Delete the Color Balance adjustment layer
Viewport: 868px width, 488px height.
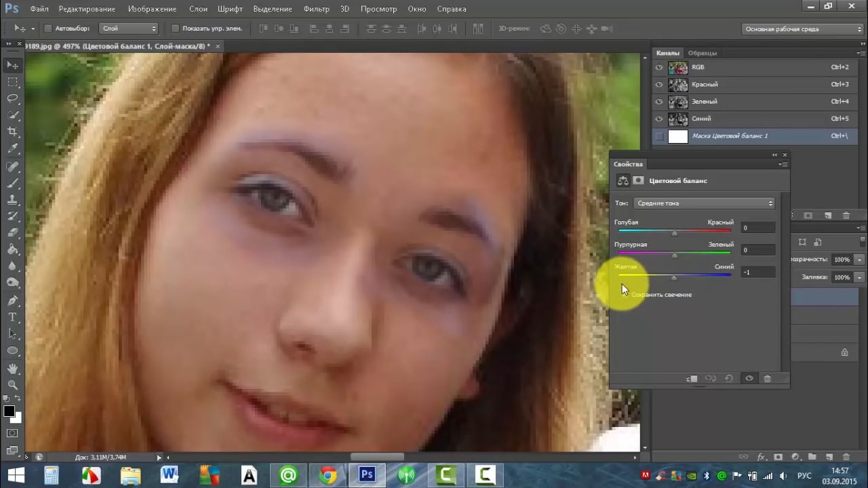(x=768, y=379)
